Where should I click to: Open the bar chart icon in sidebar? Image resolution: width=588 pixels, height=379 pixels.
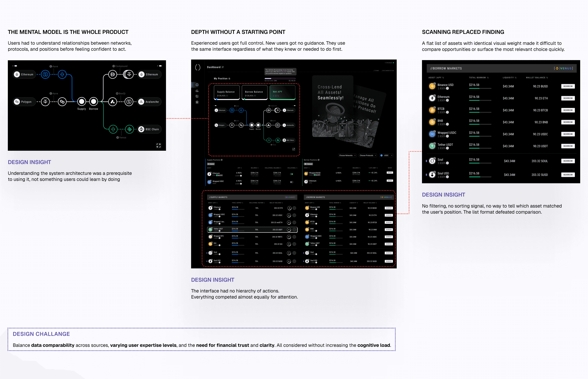(197, 91)
